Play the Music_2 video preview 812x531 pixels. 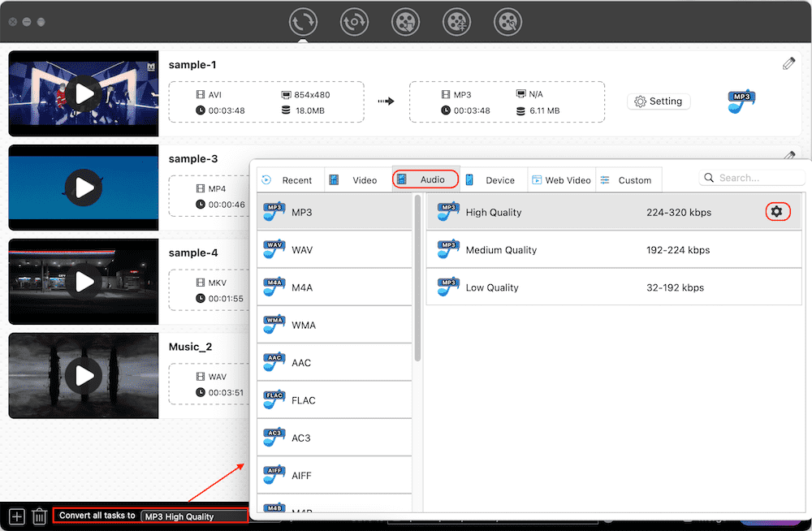coord(84,375)
